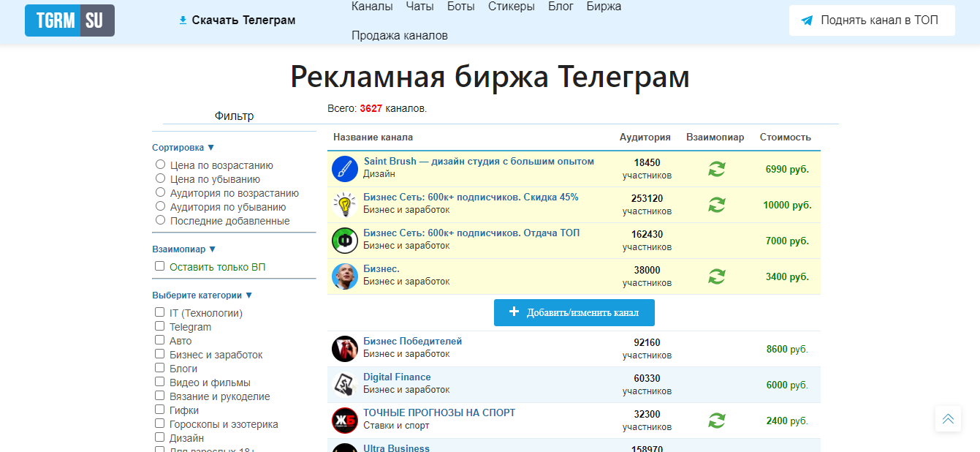The height and width of the screenshot is (452, 980).
Task: Open Ultra Business channel link
Action: [x=397, y=448]
